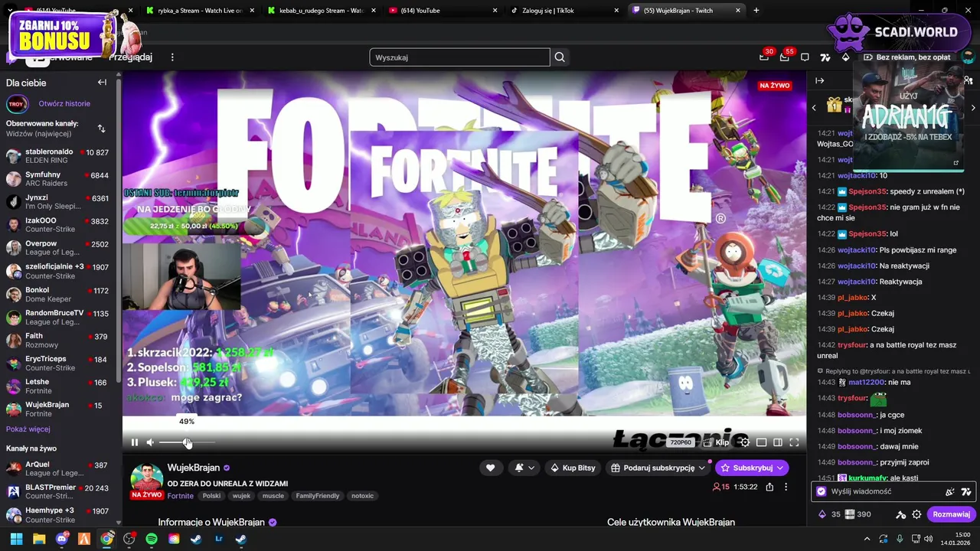980x551 pixels.
Task: Open the Przeglądaj browse tab
Action: [130, 57]
